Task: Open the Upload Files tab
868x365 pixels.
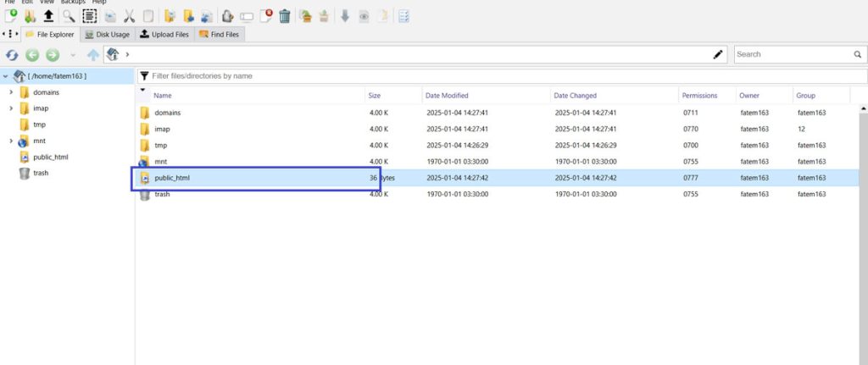Action: pos(164,34)
